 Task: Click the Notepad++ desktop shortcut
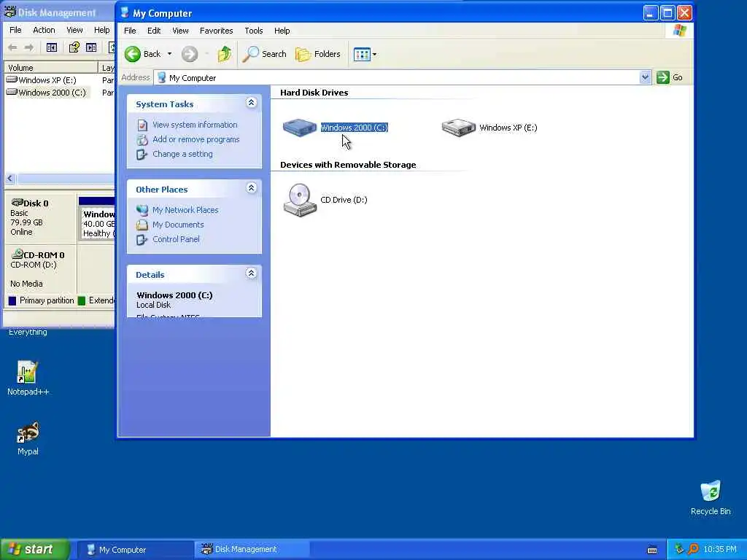27,378
